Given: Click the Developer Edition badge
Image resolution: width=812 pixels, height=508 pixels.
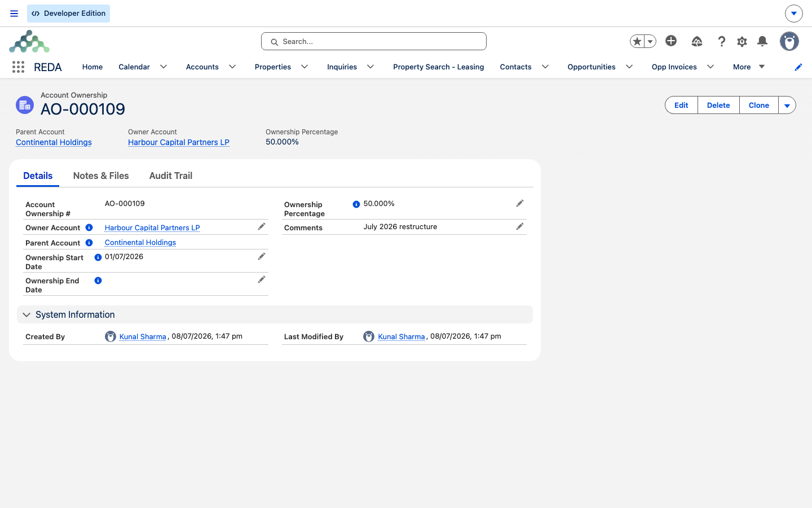Looking at the screenshot, I should click(x=68, y=14).
